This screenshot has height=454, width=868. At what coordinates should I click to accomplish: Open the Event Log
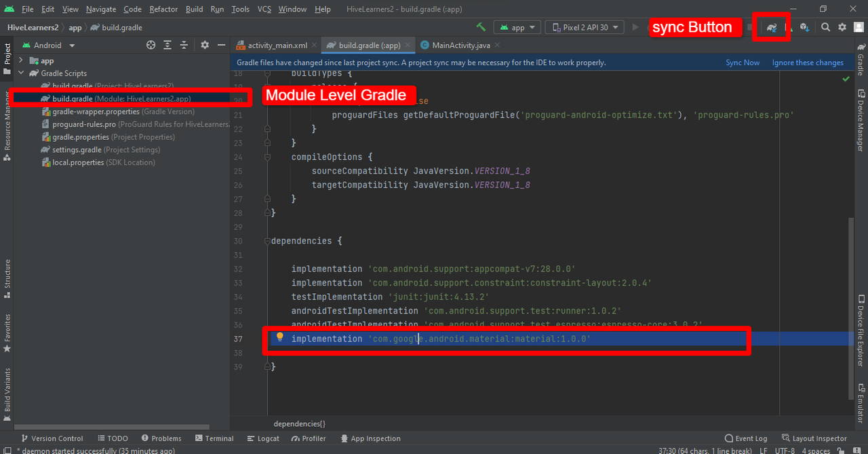[746, 438]
